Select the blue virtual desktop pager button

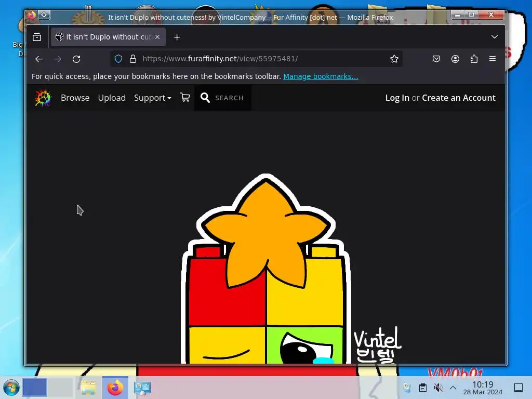(x=35, y=388)
